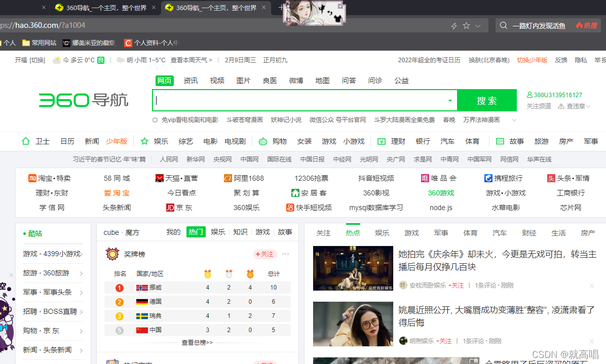Click the hot-search settings gear icon
Screen dimensions: 606x364
click(x=155, y=120)
